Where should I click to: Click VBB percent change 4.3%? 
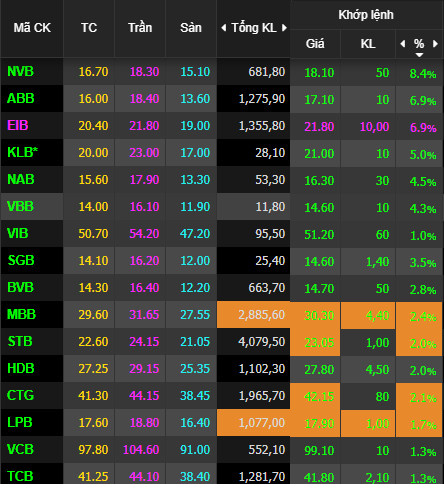point(423,209)
